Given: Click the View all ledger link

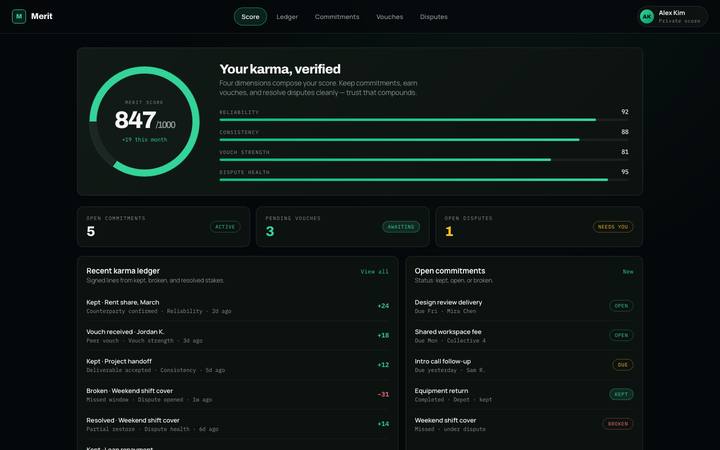Looking at the screenshot, I should click(374, 272).
